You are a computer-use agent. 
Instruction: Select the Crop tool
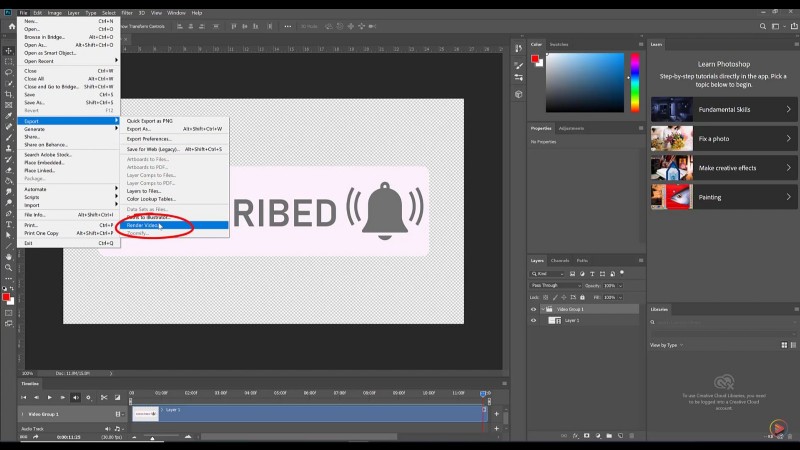click(9, 94)
